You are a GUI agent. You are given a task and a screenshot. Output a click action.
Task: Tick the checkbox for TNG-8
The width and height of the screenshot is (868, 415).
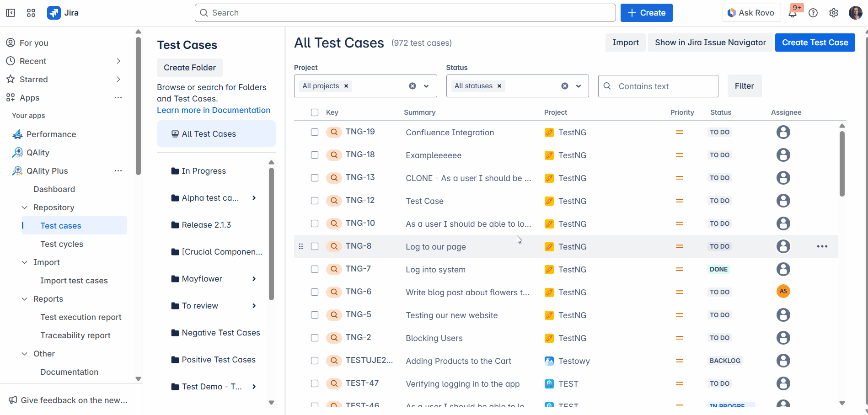315,246
